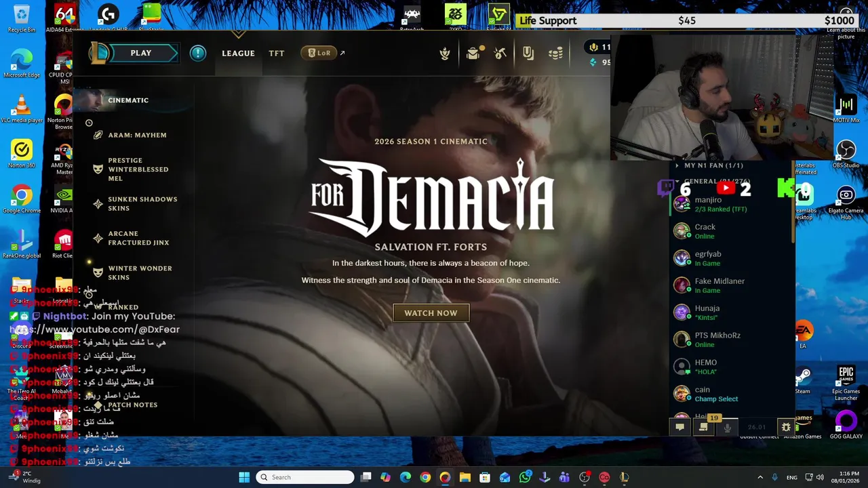Screen dimensions: 868x488
Task: Select friend cain in Champ Select
Action: [x=731, y=394]
